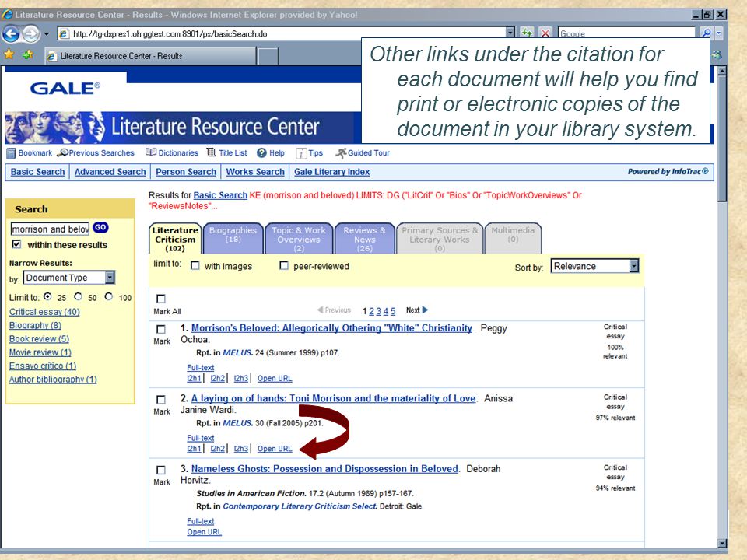
Task: Switch to Biographies (18) tab
Action: (233, 239)
